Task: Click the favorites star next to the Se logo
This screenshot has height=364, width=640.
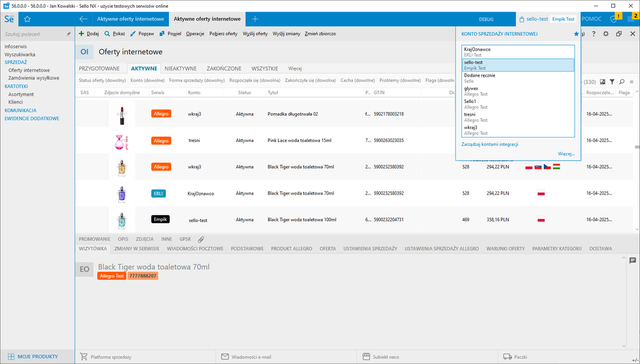Action: click(x=27, y=19)
